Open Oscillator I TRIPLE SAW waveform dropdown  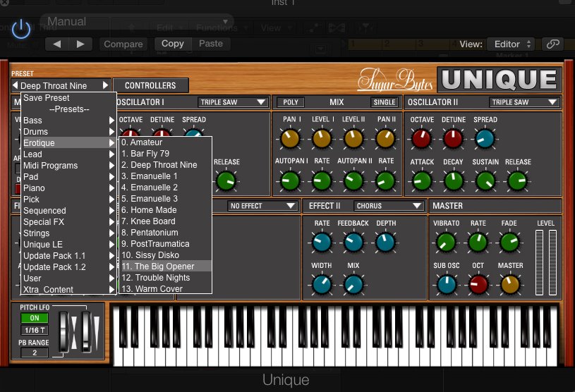click(233, 102)
